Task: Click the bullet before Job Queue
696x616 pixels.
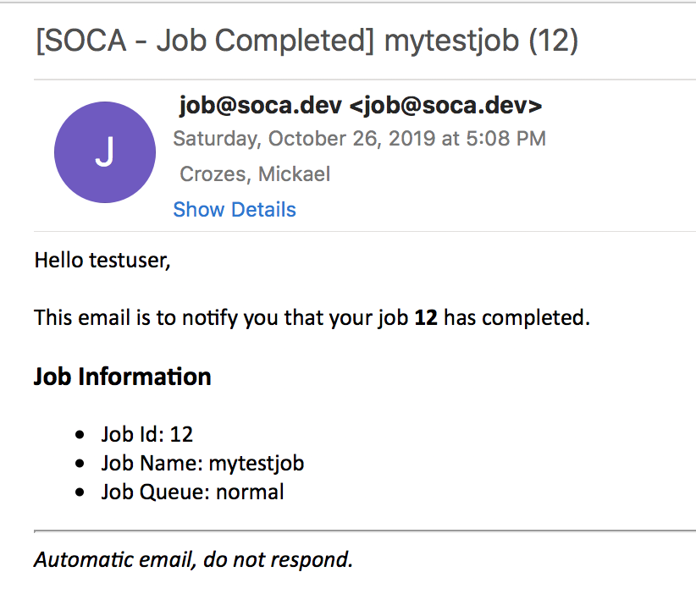Action: [x=80, y=492]
